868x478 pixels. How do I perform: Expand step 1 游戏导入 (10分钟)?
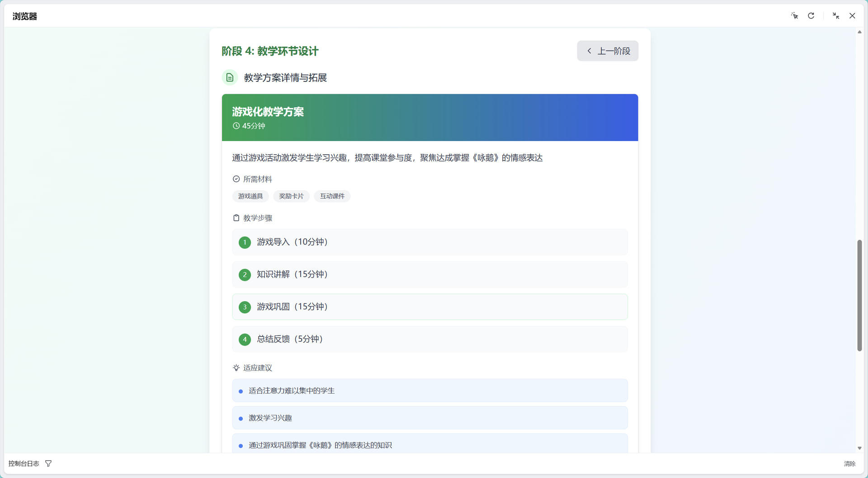point(429,242)
